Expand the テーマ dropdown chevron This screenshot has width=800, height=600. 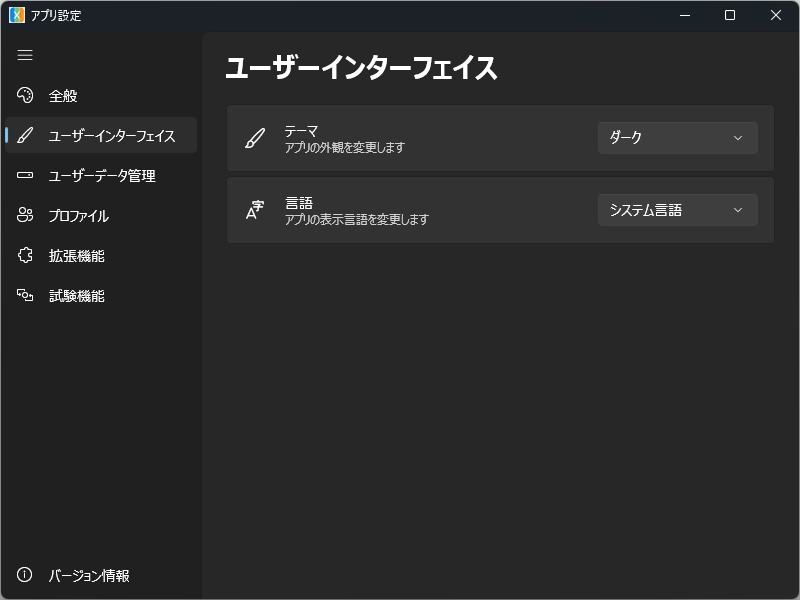point(738,138)
